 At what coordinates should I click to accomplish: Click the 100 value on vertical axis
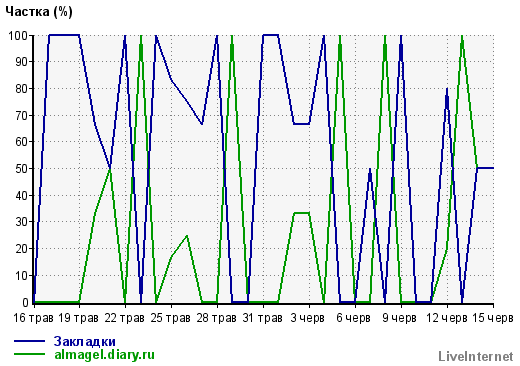click(x=18, y=35)
